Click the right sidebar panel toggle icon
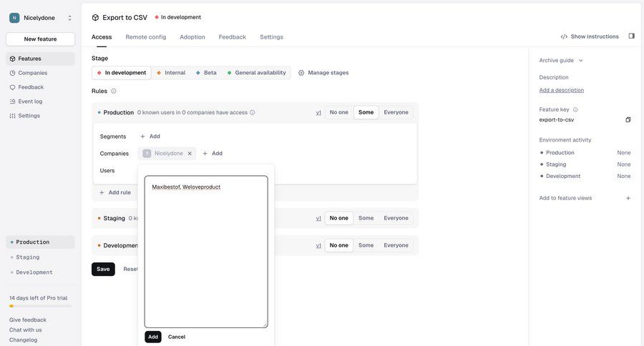Screen dimensions: 644x346 tap(631, 36)
